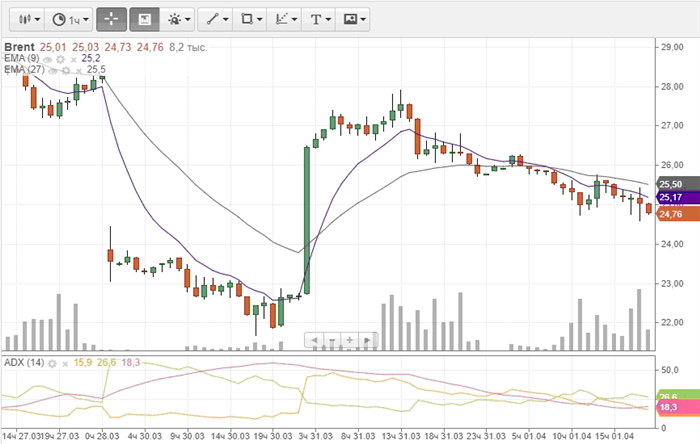Open the image/snapshot dropdown

click(x=353, y=20)
